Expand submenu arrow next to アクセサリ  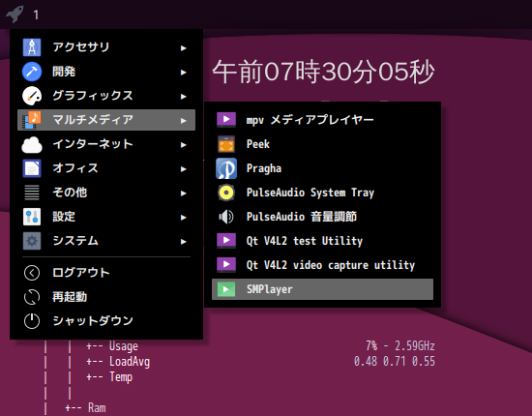[184, 48]
